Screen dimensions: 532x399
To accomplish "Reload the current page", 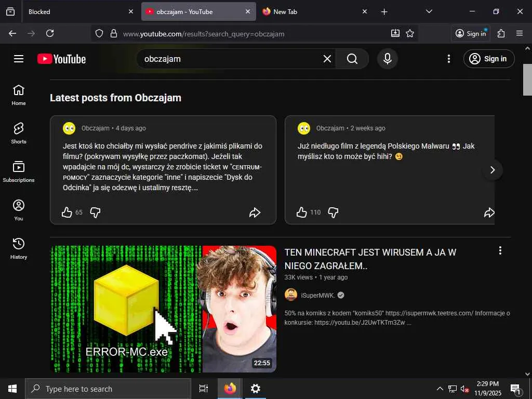I will [x=50, y=33].
